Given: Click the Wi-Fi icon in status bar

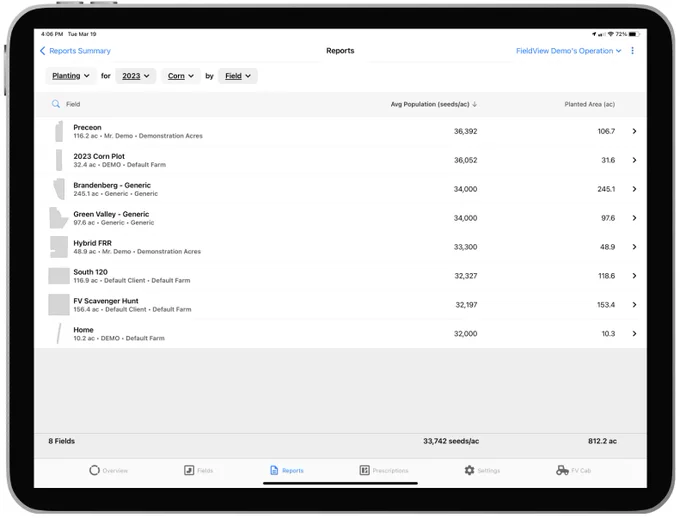Looking at the screenshot, I should [610, 34].
